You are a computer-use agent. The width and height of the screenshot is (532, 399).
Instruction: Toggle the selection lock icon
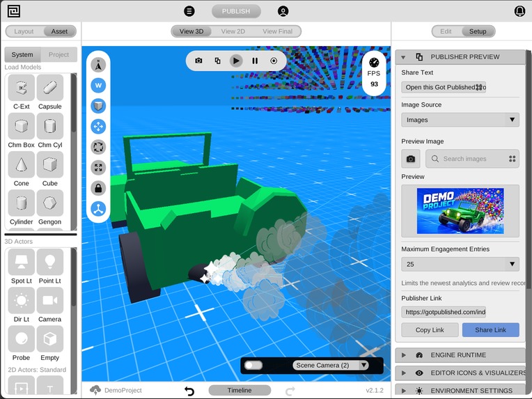coord(98,188)
